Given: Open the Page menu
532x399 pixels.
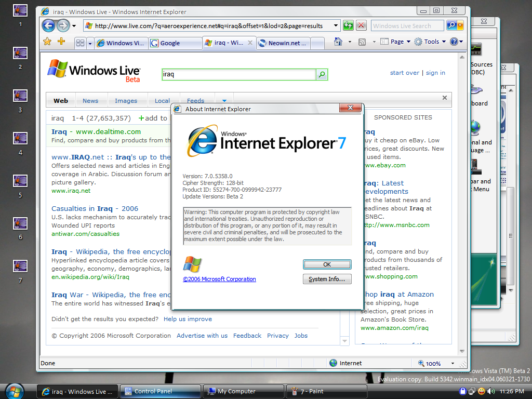Looking at the screenshot, I should pyautogui.click(x=395, y=42).
